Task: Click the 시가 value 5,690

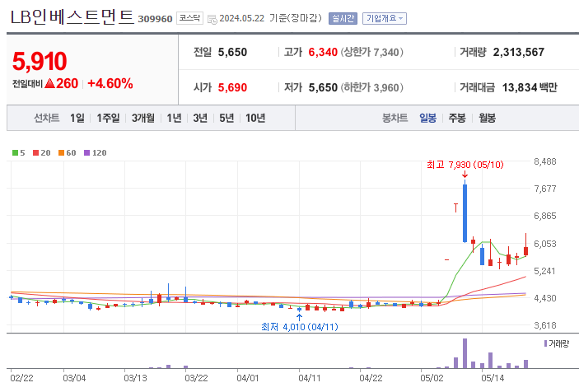Action: pyautogui.click(x=232, y=87)
